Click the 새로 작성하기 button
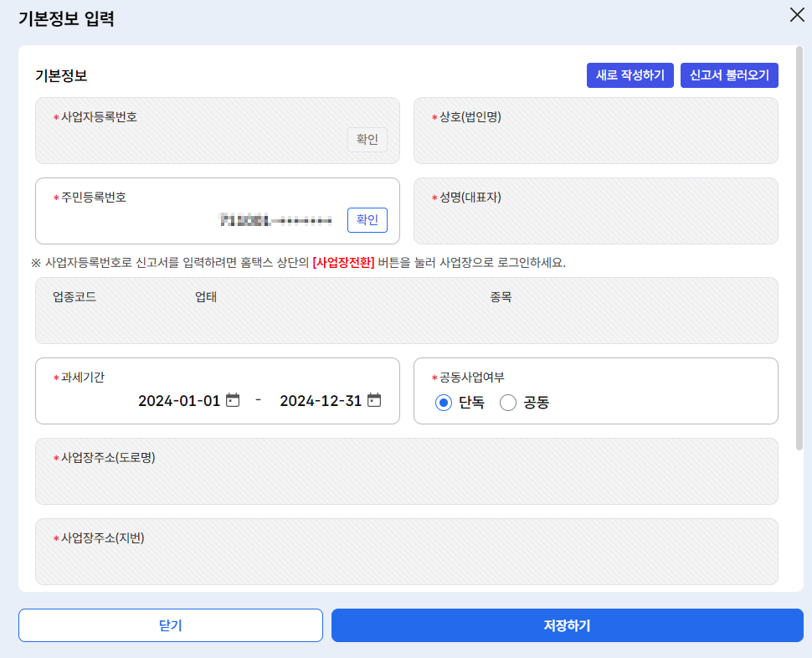The width and height of the screenshot is (812, 658). (630, 75)
